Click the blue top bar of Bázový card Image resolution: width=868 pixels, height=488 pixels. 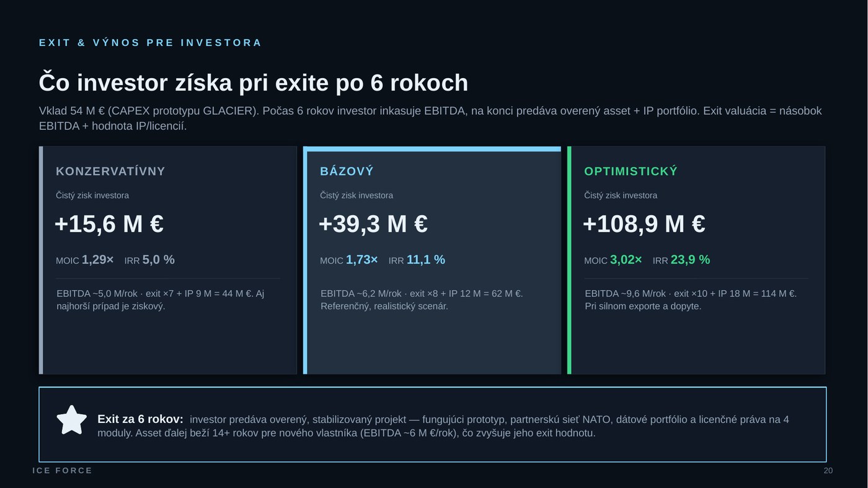[x=432, y=149]
